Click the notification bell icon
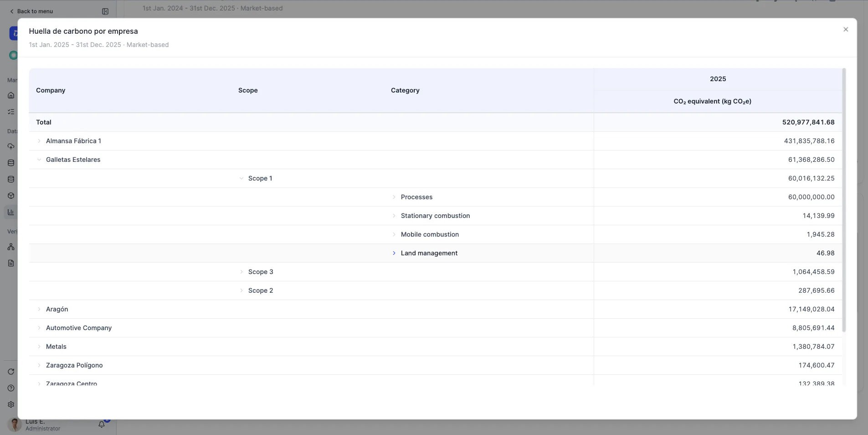 (102, 425)
